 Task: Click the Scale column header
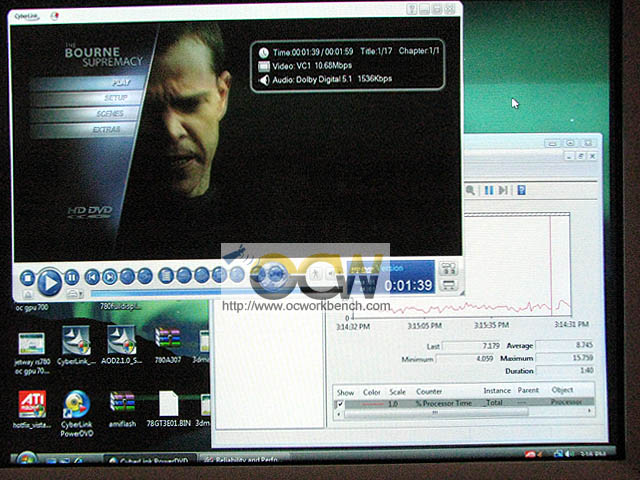click(397, 392)
